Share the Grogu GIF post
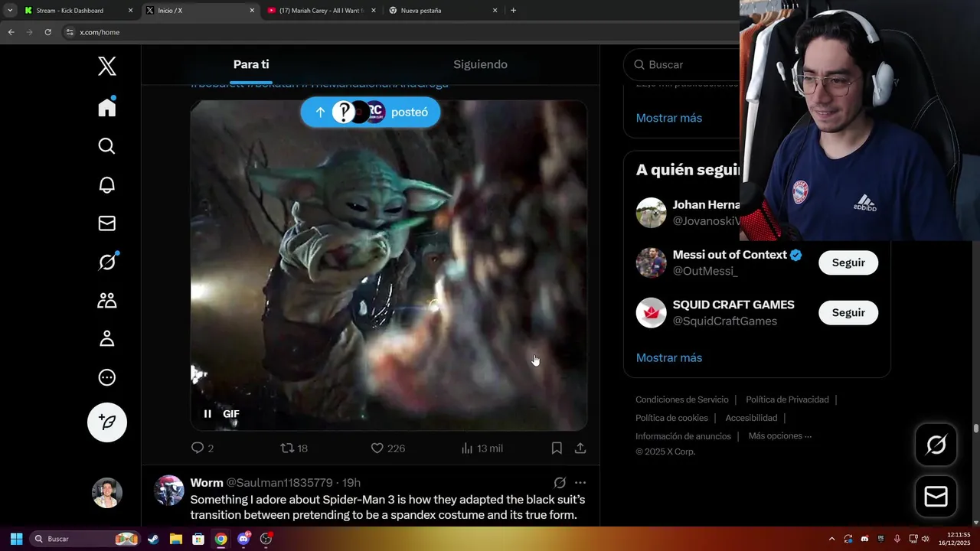 580,448
